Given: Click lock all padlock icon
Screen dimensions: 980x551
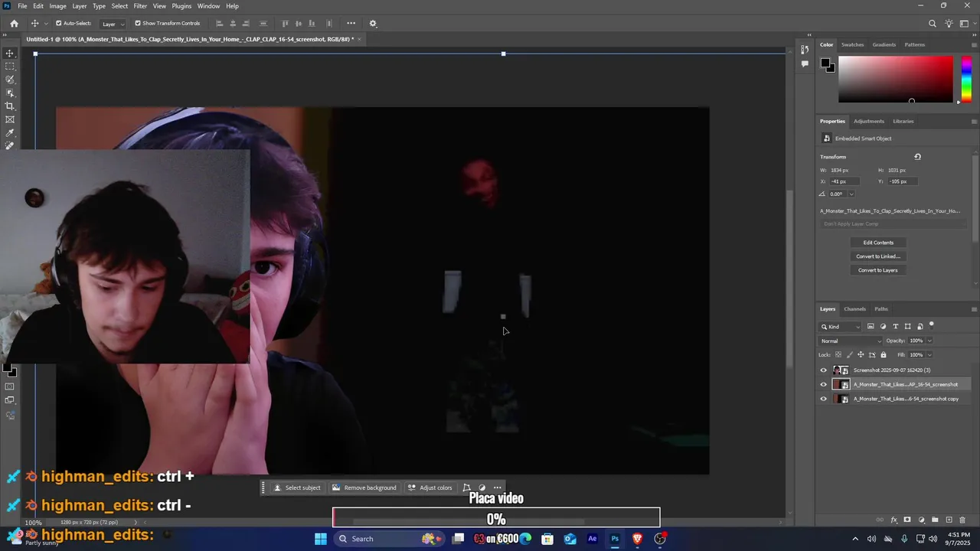Looking at the screenshot, I should pos(884,355).
